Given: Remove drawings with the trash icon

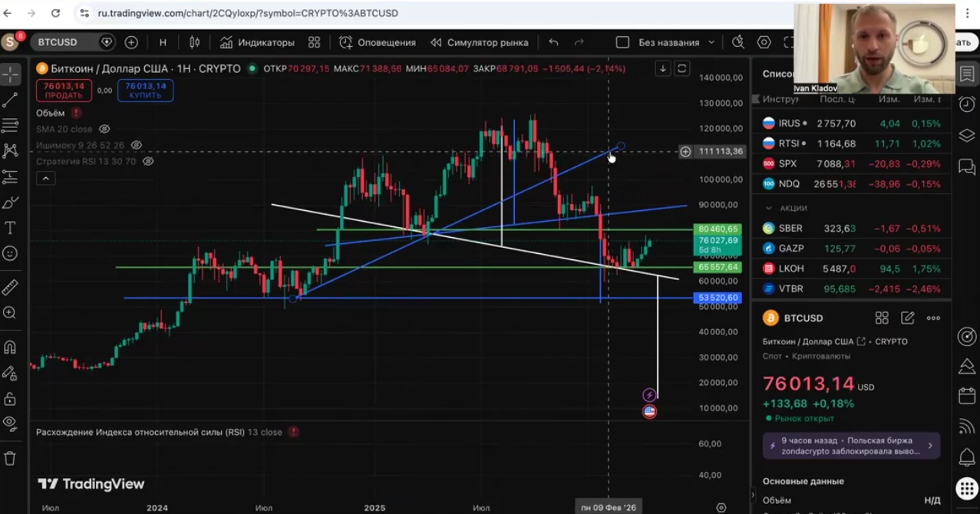Looking at the screenshot, I should (x=10, y=458).
